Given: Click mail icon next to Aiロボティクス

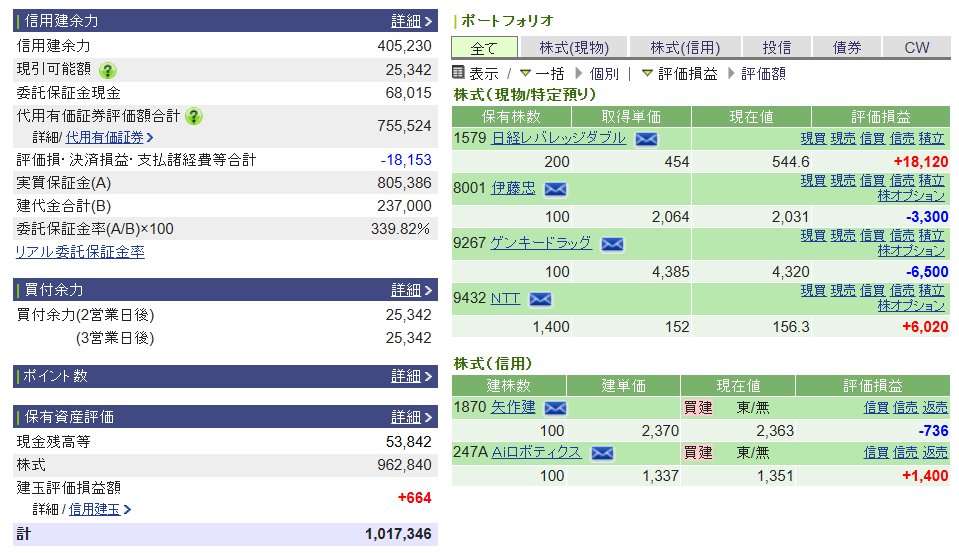Looking at the screenshot, I should pyautogui.click(x=602, y=453).
